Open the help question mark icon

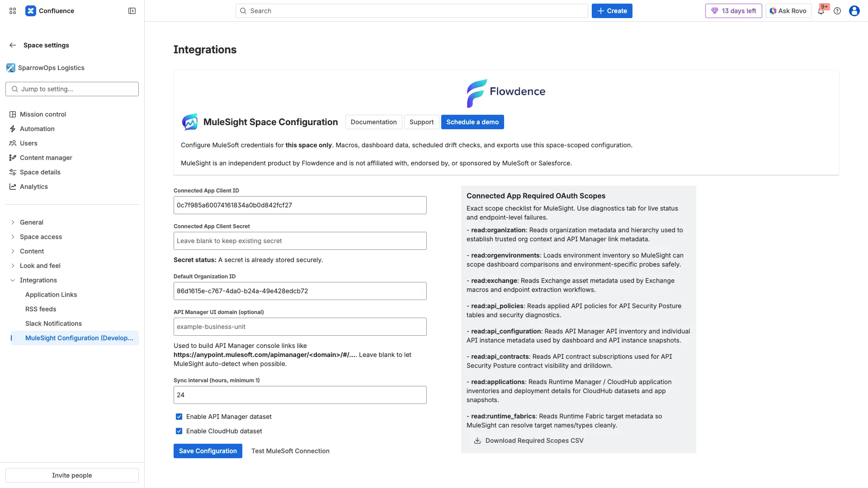point(837,11)
